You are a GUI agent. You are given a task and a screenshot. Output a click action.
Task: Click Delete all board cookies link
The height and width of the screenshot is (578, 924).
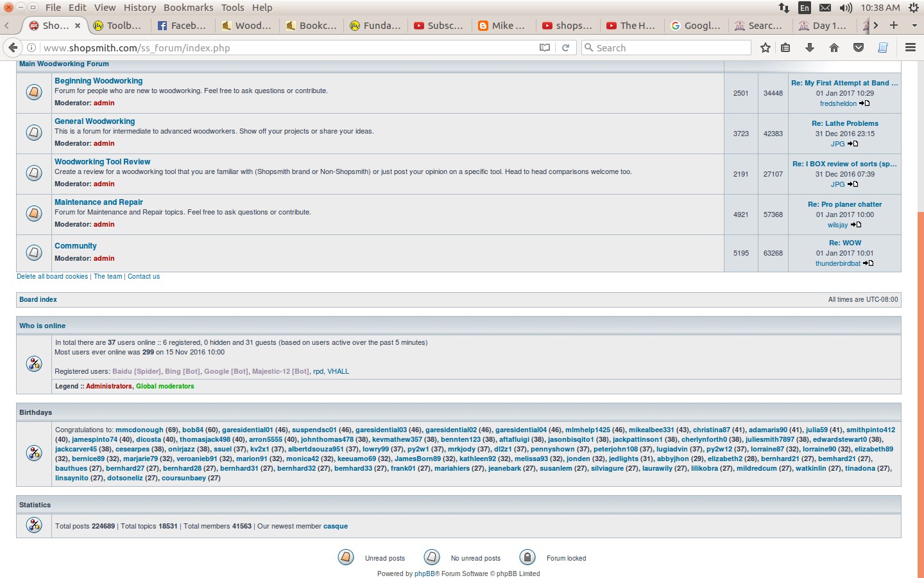[53, 277]
